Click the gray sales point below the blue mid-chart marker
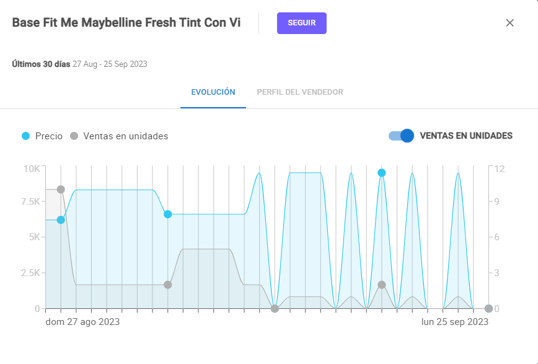This screenshot has width=538, height=364. tap(168, 285)
